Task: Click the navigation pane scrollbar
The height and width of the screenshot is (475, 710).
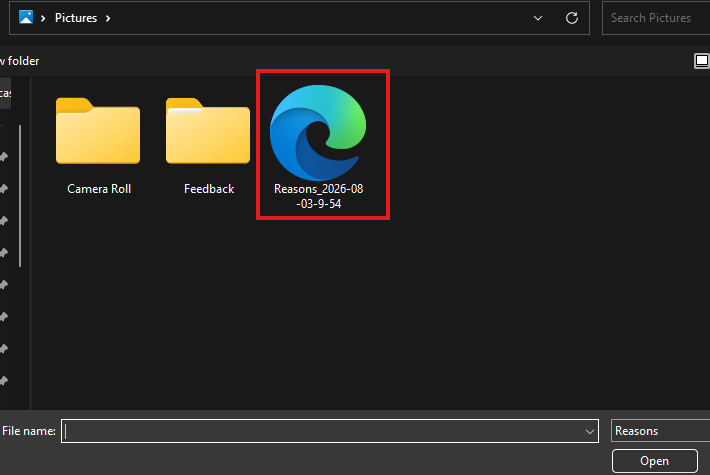Action: [20, 196]
